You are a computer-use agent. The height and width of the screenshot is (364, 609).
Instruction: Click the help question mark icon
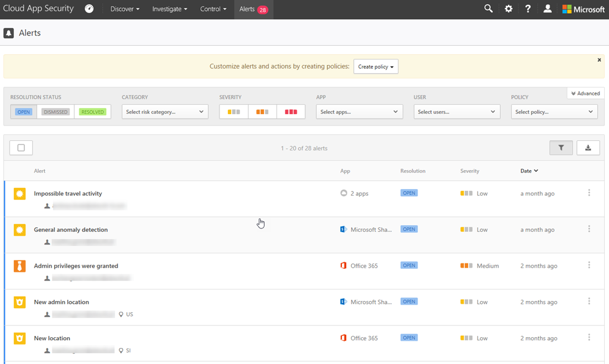[528, 9]
